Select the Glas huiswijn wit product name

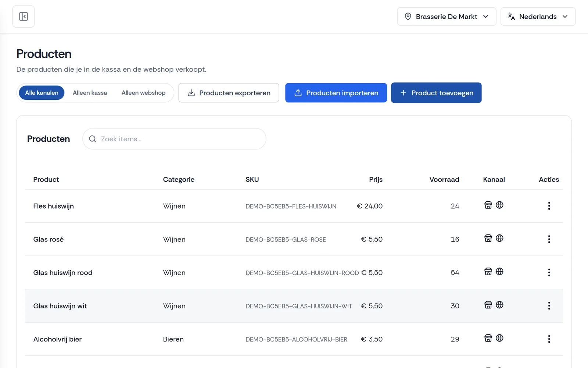[60, 306]
